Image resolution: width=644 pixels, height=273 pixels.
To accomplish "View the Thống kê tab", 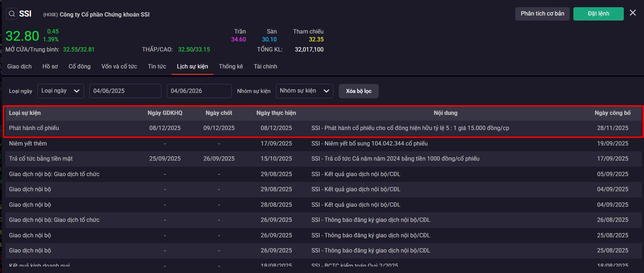I will 231,66.
